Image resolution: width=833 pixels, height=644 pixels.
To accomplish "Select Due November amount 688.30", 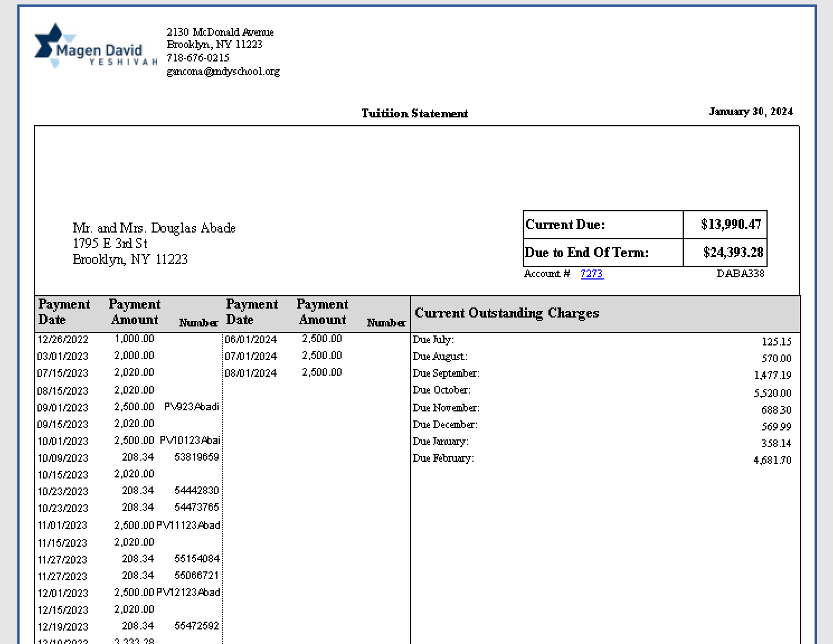I will 777,410.
